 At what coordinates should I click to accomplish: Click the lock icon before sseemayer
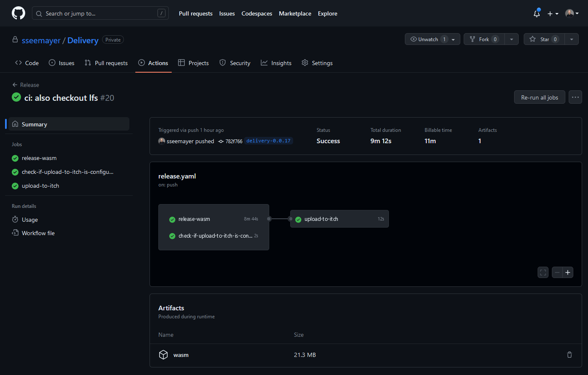click(15, 39)
